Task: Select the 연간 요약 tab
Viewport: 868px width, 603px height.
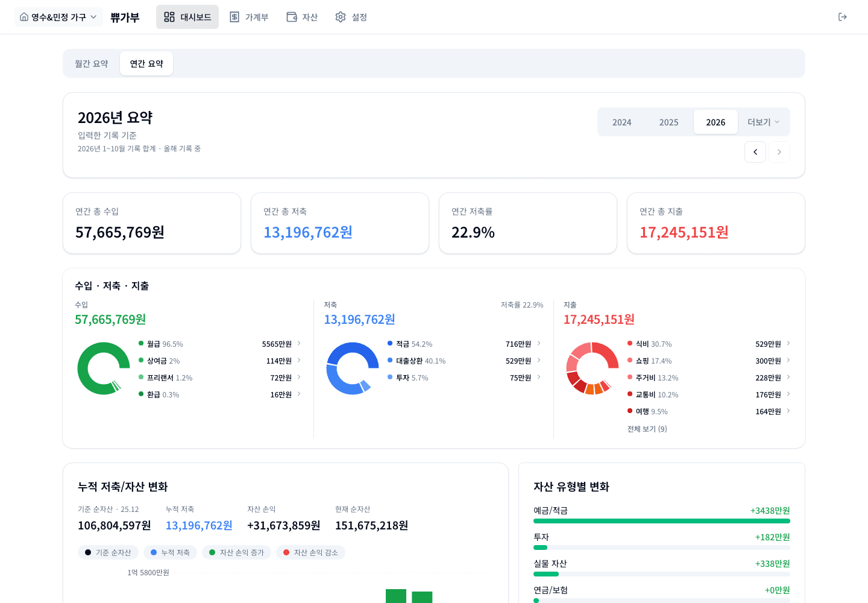Action: (146, 63)
